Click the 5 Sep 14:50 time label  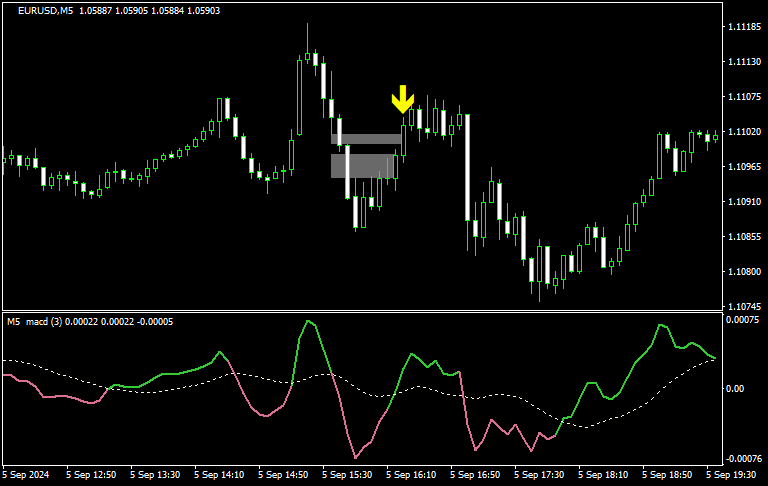point(286,474)
